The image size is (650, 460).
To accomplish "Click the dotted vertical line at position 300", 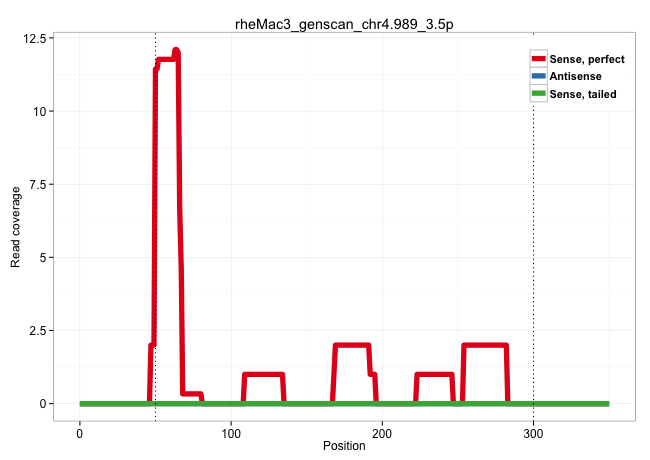I will pos(533,250).
